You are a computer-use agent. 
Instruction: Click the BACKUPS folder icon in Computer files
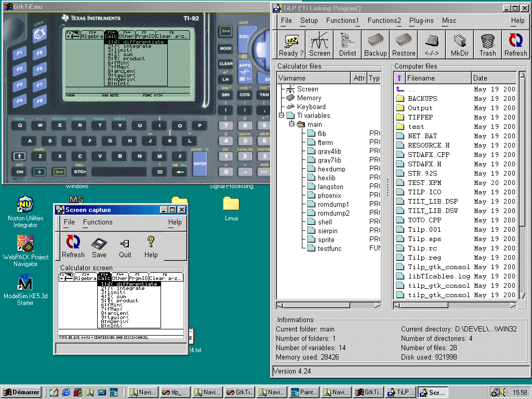coord(401,98)
